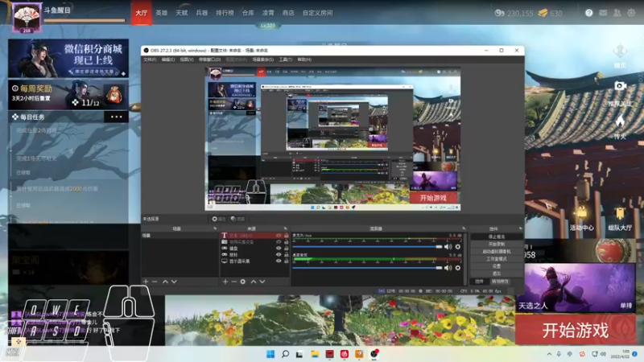This screenshot has height=362, width=644.
Task: Expand daily tasks three-dots menu
Action: [116, 117]
